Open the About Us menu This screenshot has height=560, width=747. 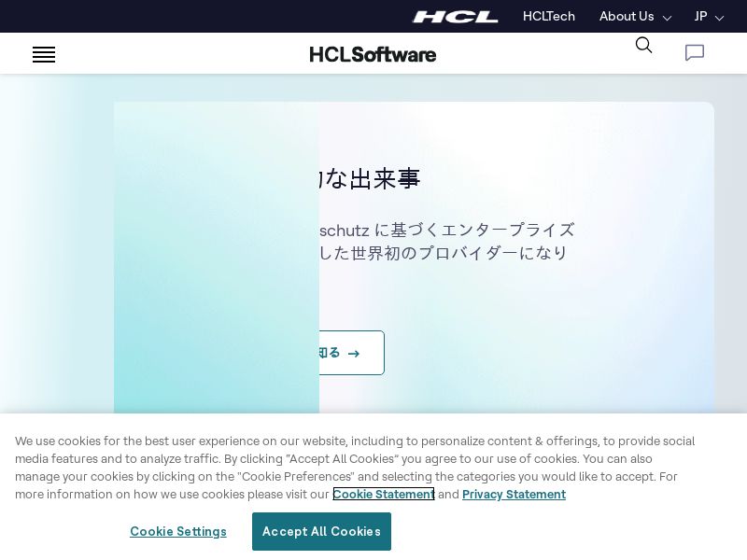[x=627, y=17]
